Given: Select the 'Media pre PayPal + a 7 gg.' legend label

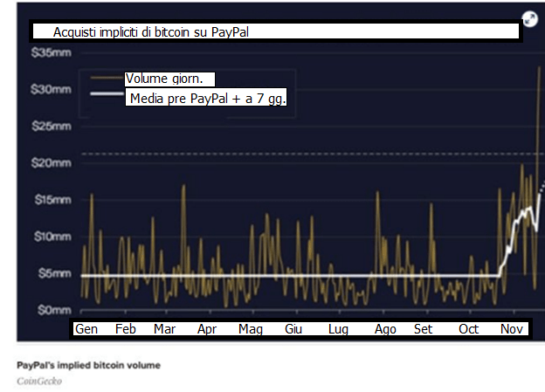Looking at the screenshot, I should 208,99.
